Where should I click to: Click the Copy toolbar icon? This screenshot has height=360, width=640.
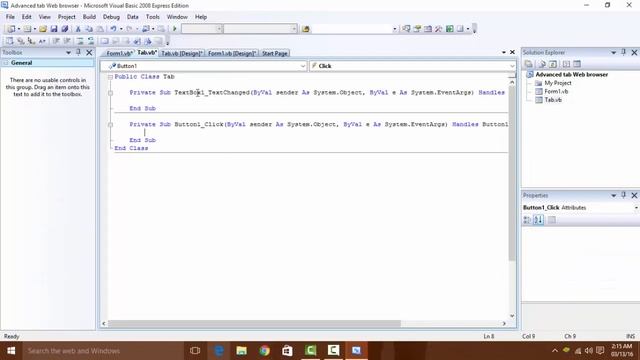point(89,29)
